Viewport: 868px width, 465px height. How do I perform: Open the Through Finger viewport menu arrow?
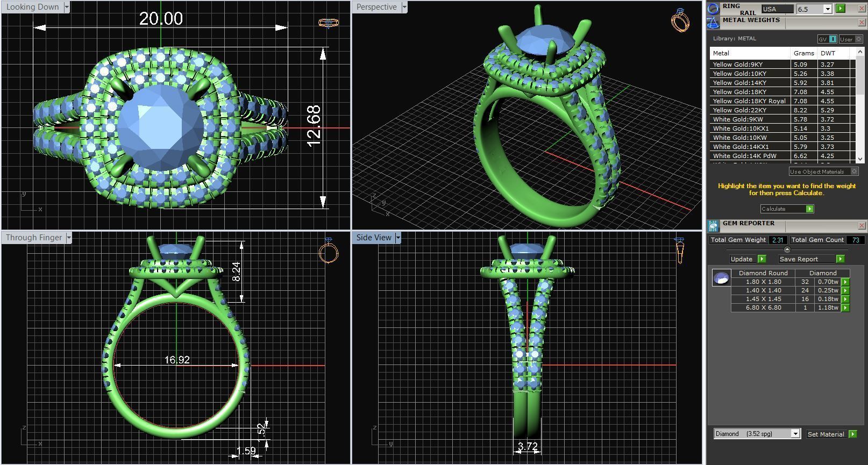[x=69, y=238]
